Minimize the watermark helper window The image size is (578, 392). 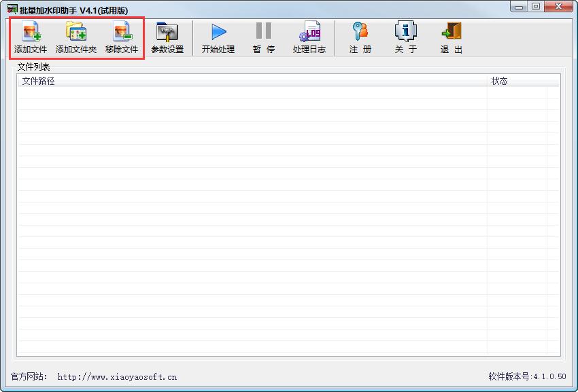520,7
